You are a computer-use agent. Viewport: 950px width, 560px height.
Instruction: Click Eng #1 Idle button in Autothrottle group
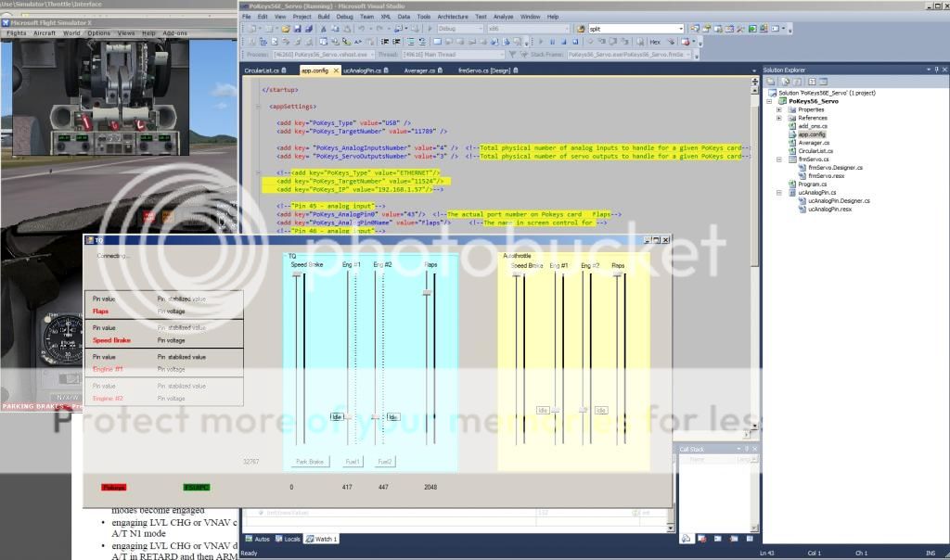point(543,411)
